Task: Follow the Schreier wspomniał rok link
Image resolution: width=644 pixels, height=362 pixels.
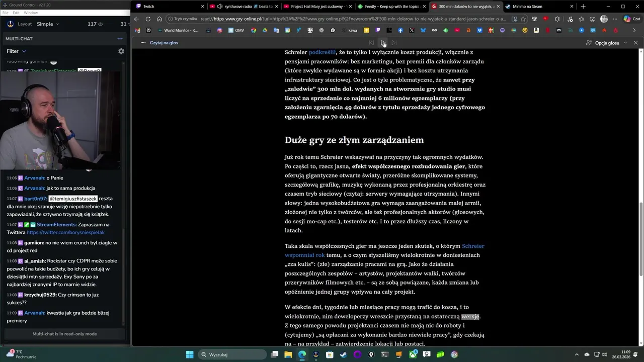Action: 384,250
